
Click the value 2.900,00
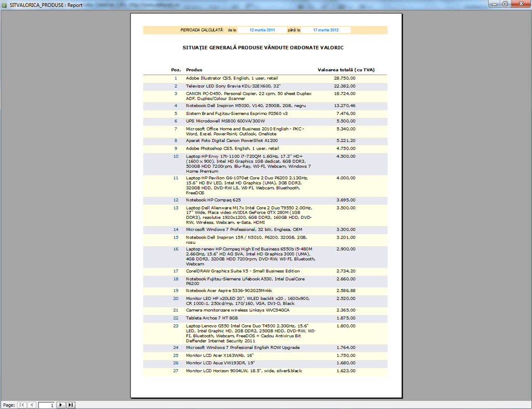click(346, 249)
